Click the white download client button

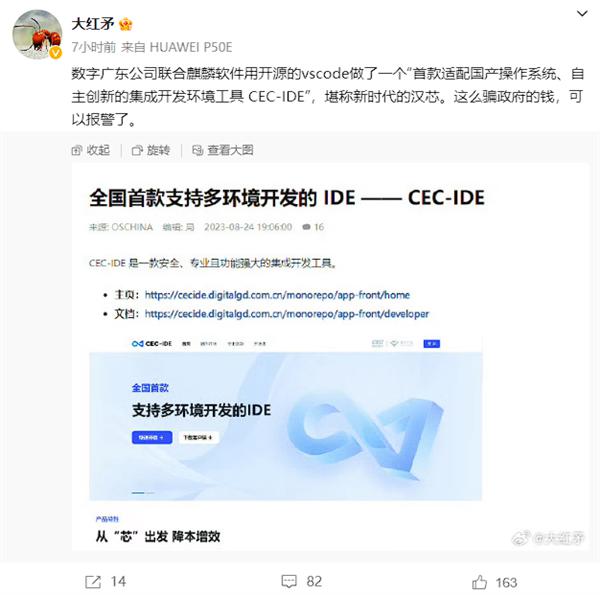[x=198, y=437]
